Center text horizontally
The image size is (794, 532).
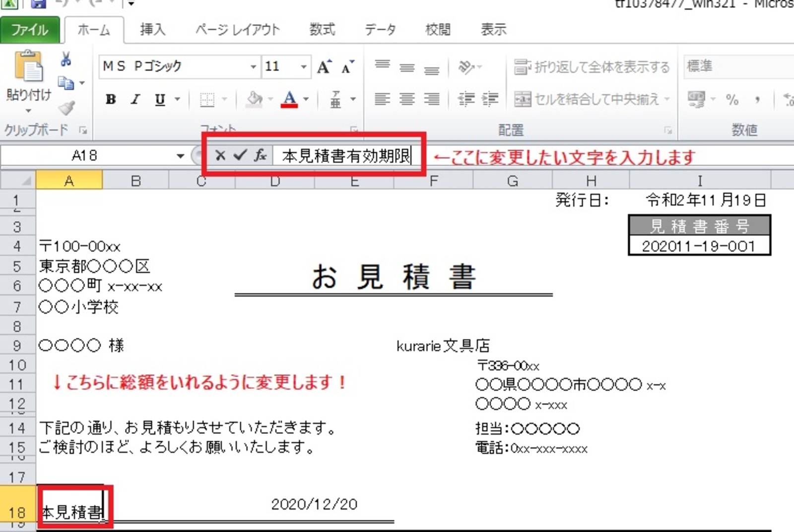point(407,99)
